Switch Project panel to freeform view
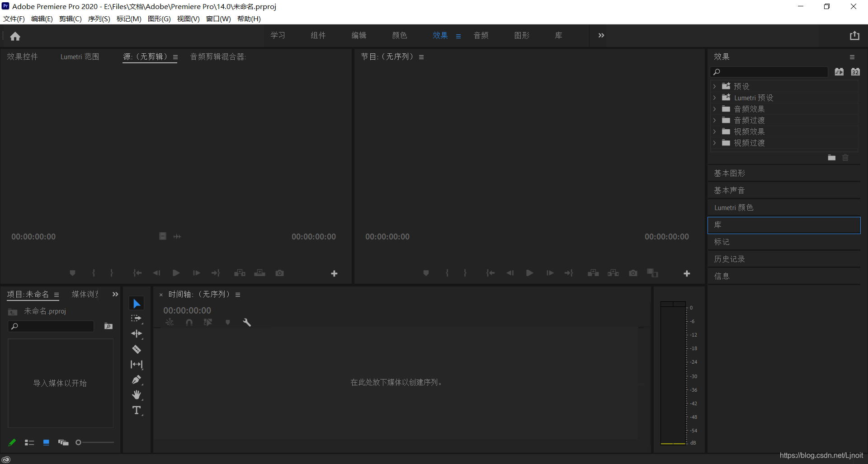868x464 pixels. (63, 443)
